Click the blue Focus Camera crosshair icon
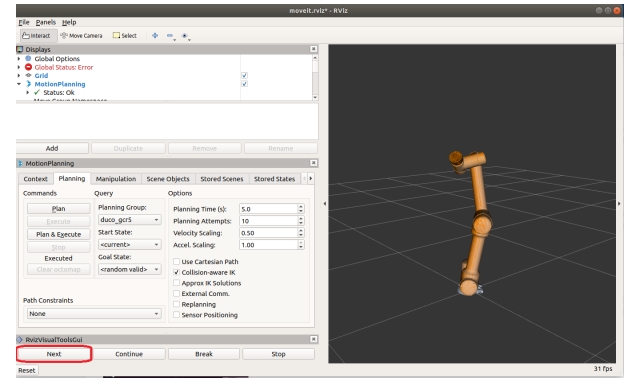 155,36
